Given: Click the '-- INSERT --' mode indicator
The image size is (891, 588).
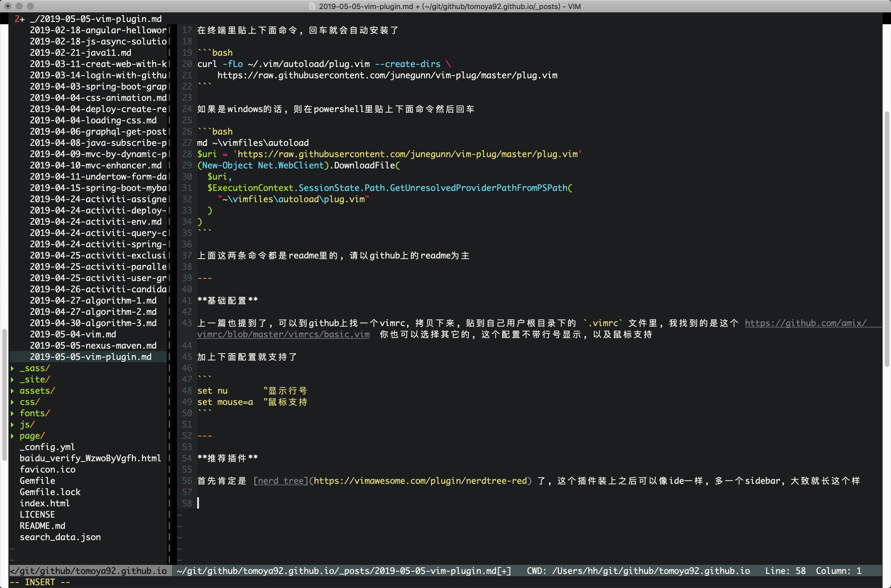Looking at the screenshot, I should click(40, 582).
